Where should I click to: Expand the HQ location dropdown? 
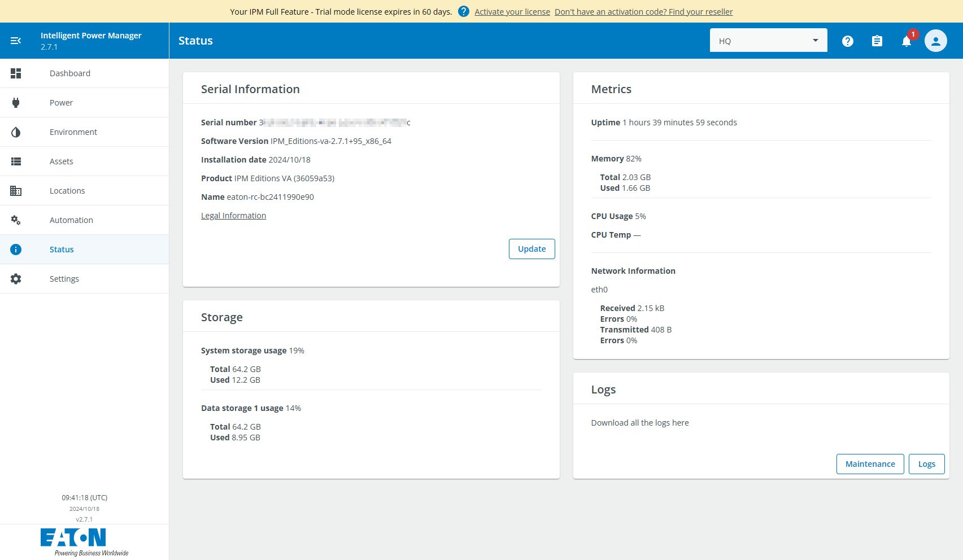pyautogui.click(x=768, y=41)
